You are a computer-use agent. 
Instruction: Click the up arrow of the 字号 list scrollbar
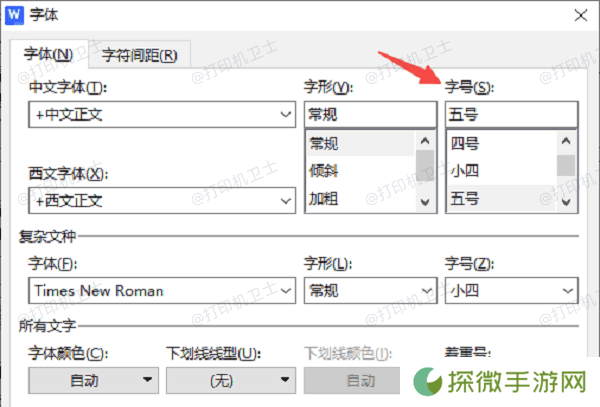pos(566,141)
